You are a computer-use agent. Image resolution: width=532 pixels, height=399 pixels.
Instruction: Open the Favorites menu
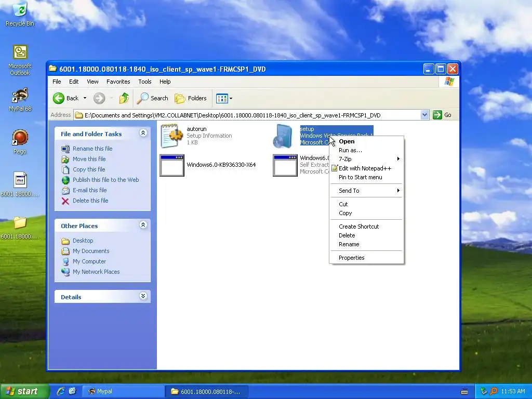[x=118, y=82]
